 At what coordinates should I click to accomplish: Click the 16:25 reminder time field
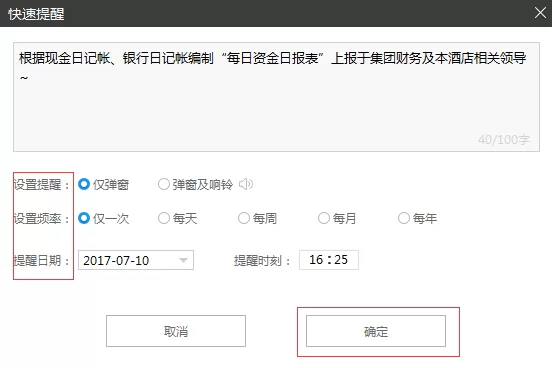[x=329, y=260]
